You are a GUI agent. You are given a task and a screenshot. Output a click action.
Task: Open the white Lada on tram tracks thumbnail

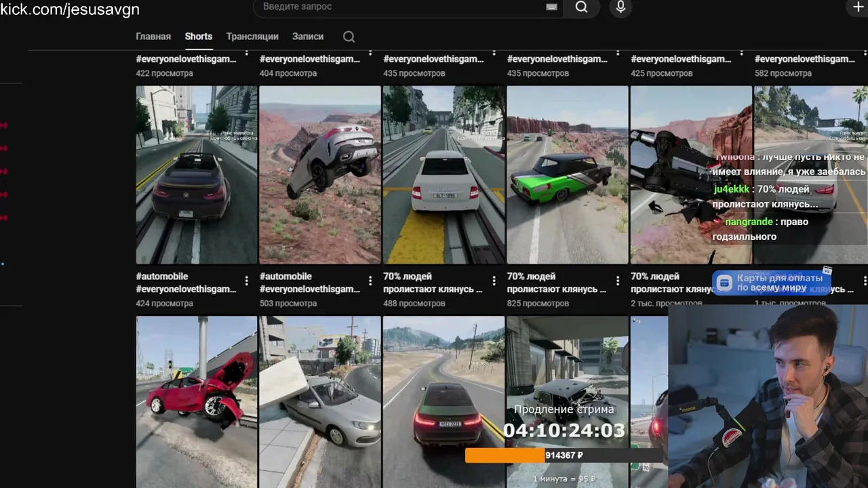coord(443,174)
